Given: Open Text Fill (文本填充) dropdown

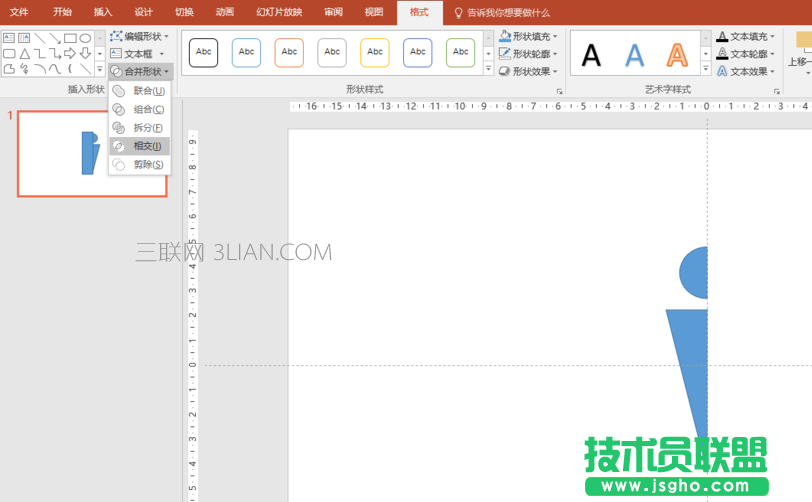Looking at the screenshot, I should click(x=746, y=36).
